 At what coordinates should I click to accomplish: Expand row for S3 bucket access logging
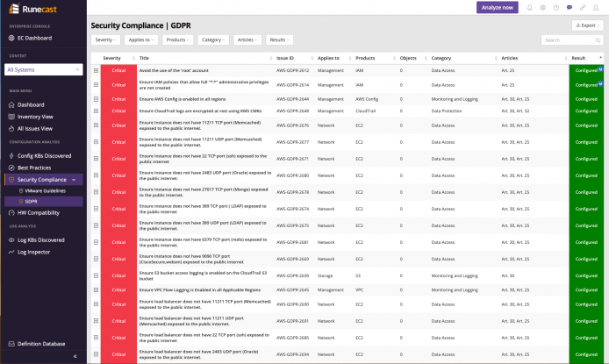pos(96,275)
